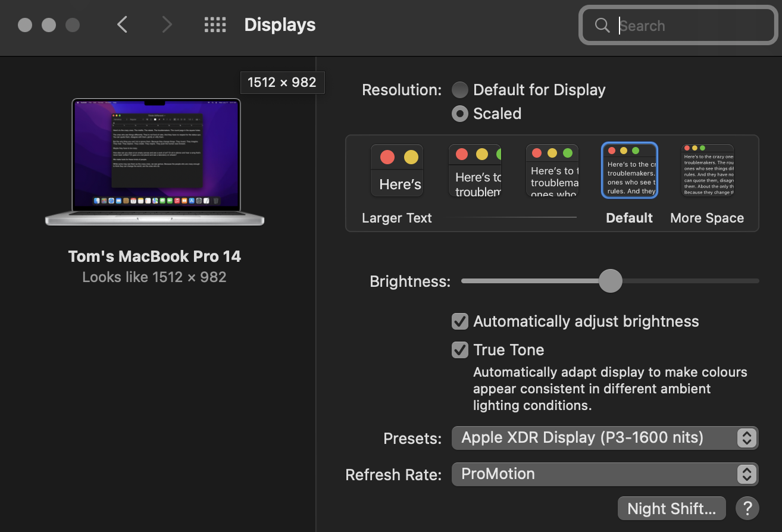Show all preferences grid icon
The width and height of the screenshot is (782, 532).
tap(215, 25)
